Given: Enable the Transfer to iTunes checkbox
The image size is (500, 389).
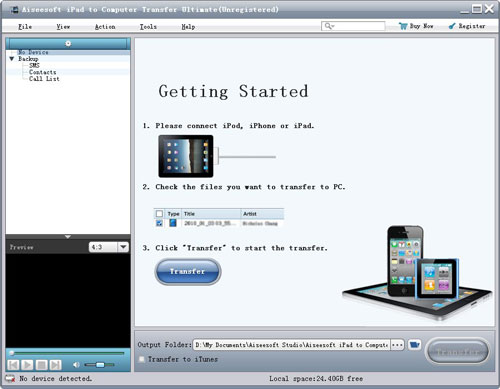Looking at the screenshot, I should tap(142, 359).
